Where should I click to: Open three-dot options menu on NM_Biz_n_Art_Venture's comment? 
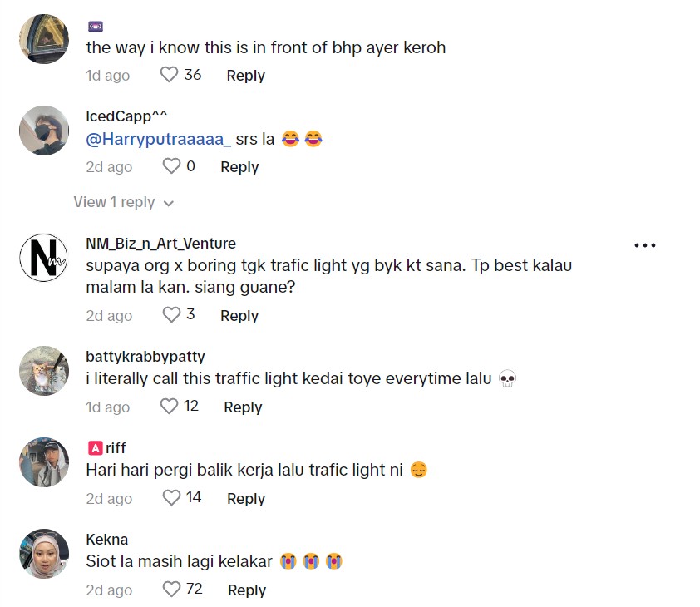point(645,245)
